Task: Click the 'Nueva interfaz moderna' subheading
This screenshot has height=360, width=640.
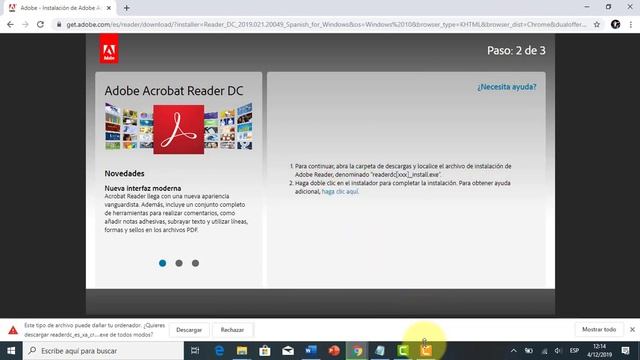Action: [x=143, y=188]
